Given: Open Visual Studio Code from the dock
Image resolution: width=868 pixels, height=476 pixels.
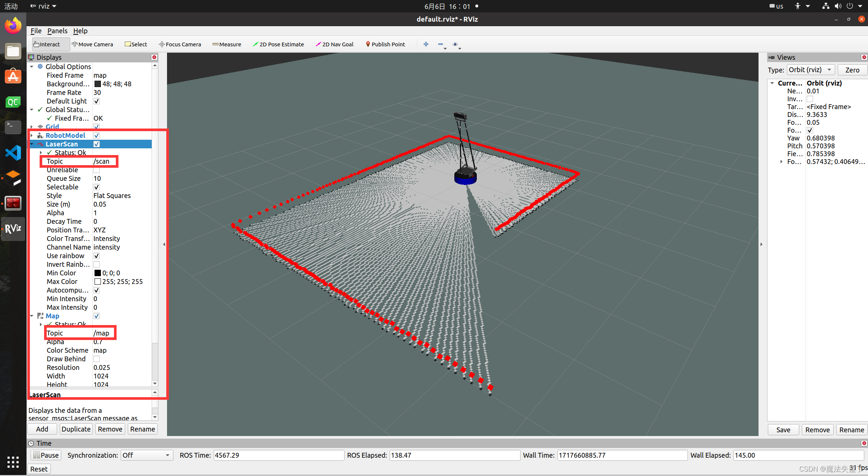Looking at the screenshot, I should 13,153.
